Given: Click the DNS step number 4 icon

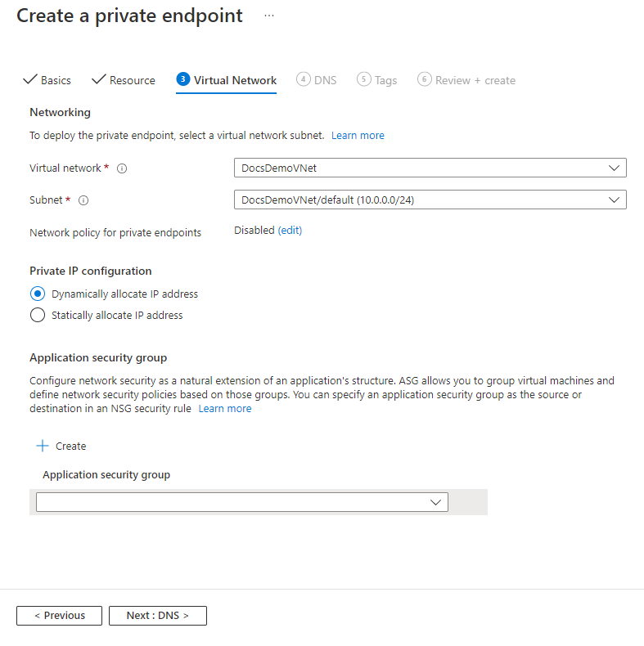Looking at the screenshot, I should [x=304, y=79].
